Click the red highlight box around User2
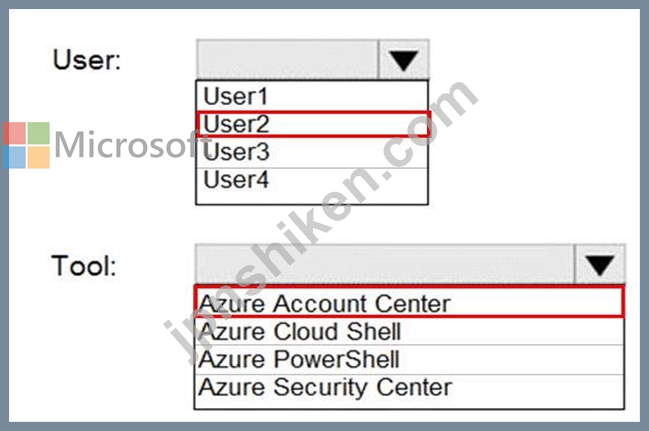Screen dimensions: 649x431 point(427,125)
